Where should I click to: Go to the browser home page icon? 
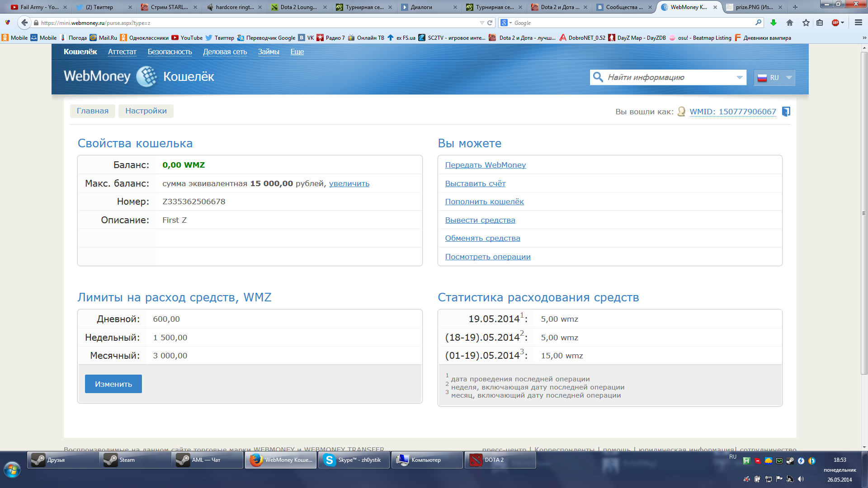click(790, 23)
